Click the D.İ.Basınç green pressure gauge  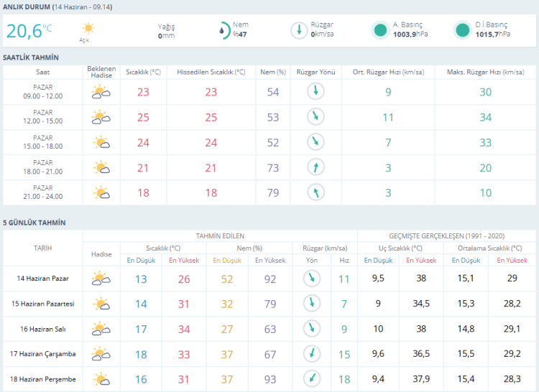click(x=462, y=30)
